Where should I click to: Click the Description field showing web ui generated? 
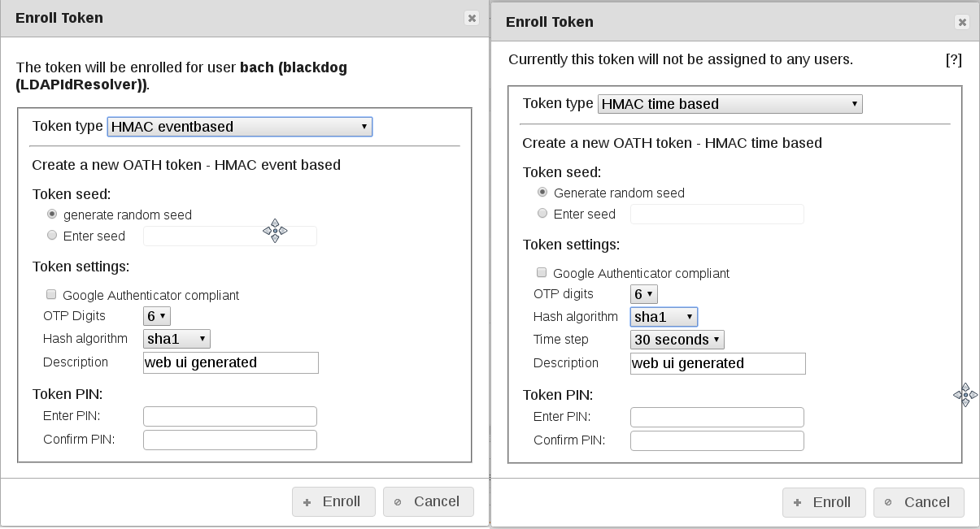pos(230,362)
